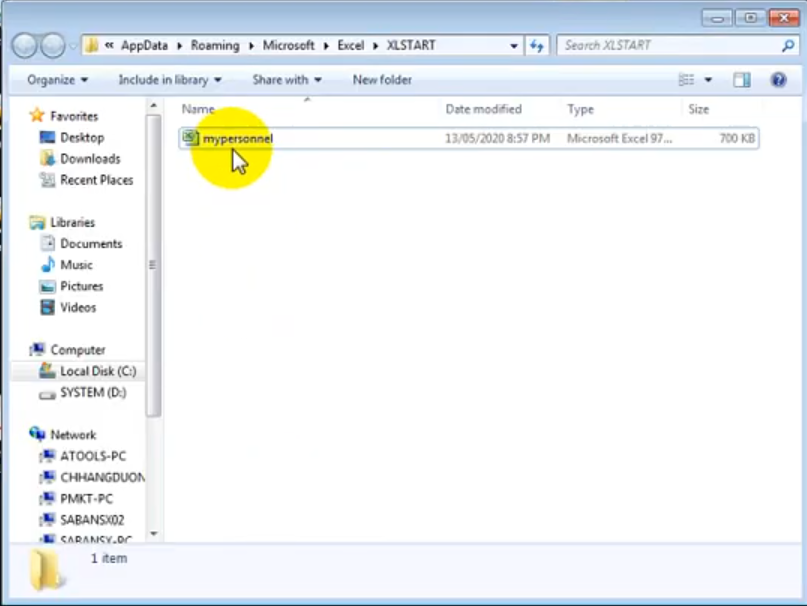Click the folder icon in details pane

(47, 570)
